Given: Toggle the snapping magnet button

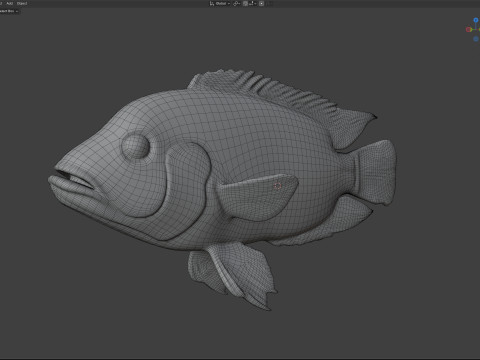Looking at the screenshot, I should pyautogui.click(x=245, y=4).
